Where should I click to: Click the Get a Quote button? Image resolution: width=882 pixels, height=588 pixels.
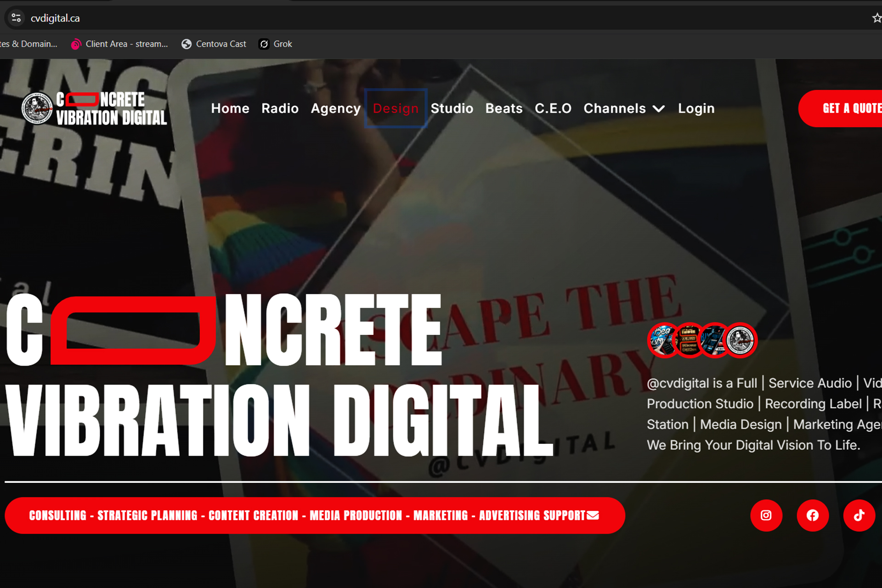[841, 108]
